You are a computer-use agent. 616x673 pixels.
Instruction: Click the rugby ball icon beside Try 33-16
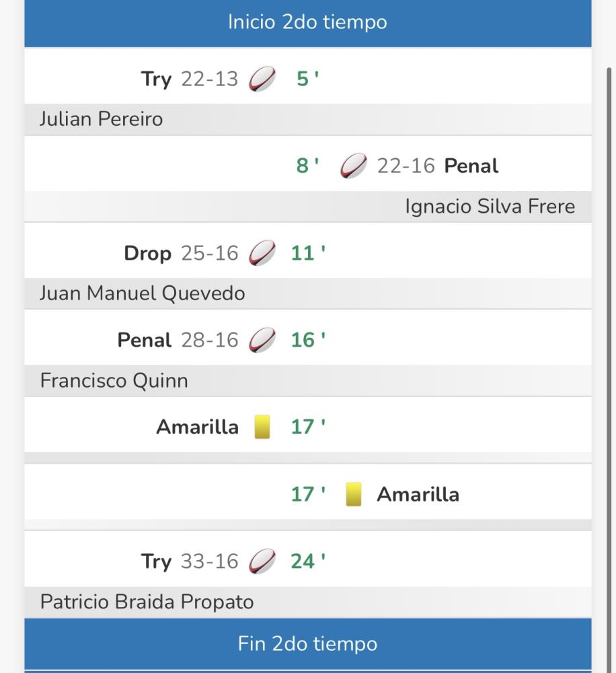click(x=262, y=561)
